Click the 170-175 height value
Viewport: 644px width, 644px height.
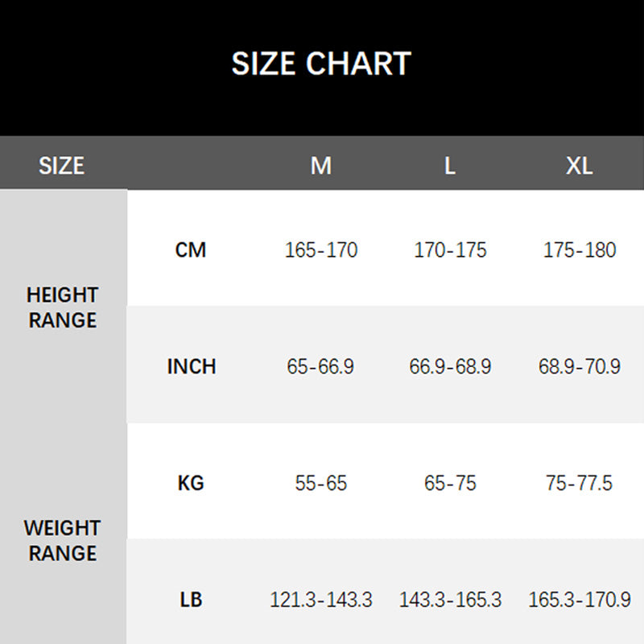tap(450, 250)
